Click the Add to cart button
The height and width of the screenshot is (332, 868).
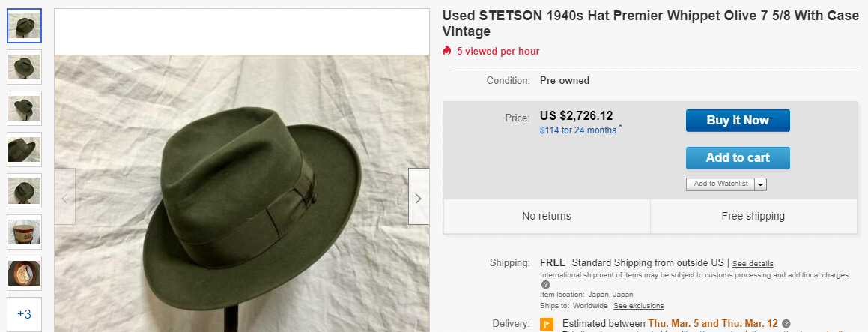click(738, 158)
